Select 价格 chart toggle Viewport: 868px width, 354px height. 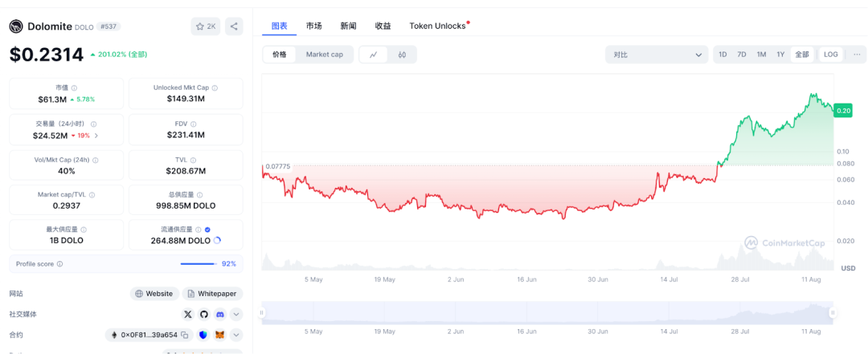(280, 55)
